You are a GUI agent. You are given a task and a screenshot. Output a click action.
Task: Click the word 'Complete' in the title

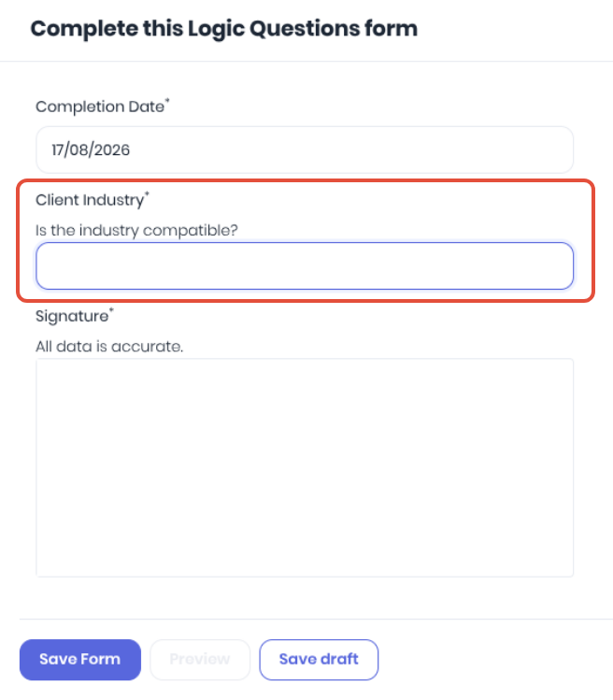pyautogui.click(x=84, y=29)
